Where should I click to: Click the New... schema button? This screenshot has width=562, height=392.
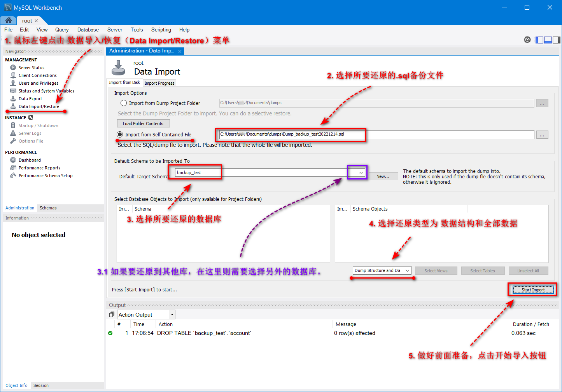(x=383, y=176)
